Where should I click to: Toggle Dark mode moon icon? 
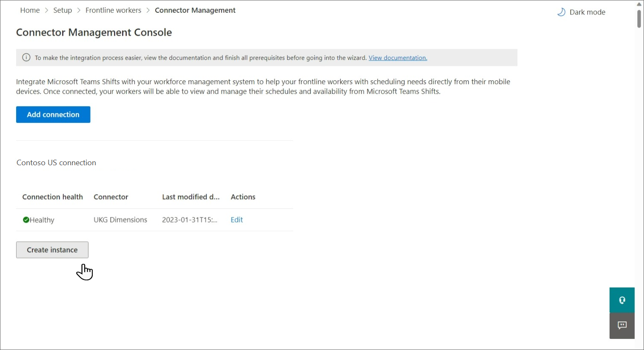coord(561,12)
